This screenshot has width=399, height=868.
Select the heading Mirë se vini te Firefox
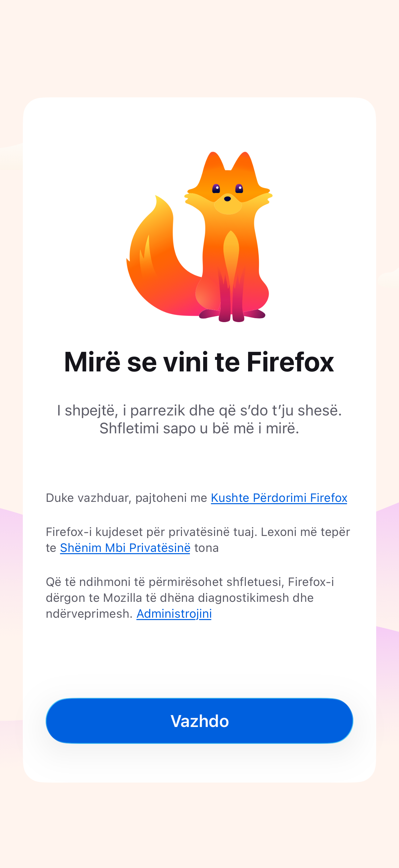click(199, 362)
